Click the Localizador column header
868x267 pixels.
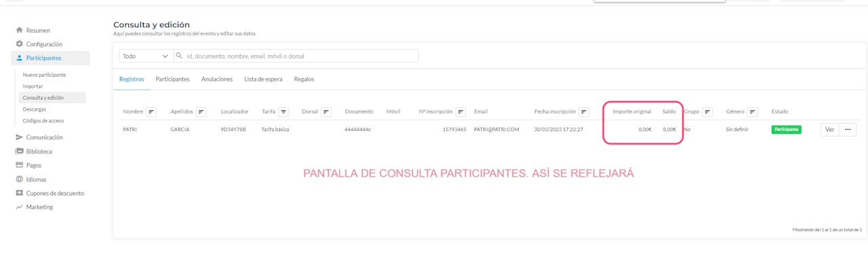tap(235, 111)
